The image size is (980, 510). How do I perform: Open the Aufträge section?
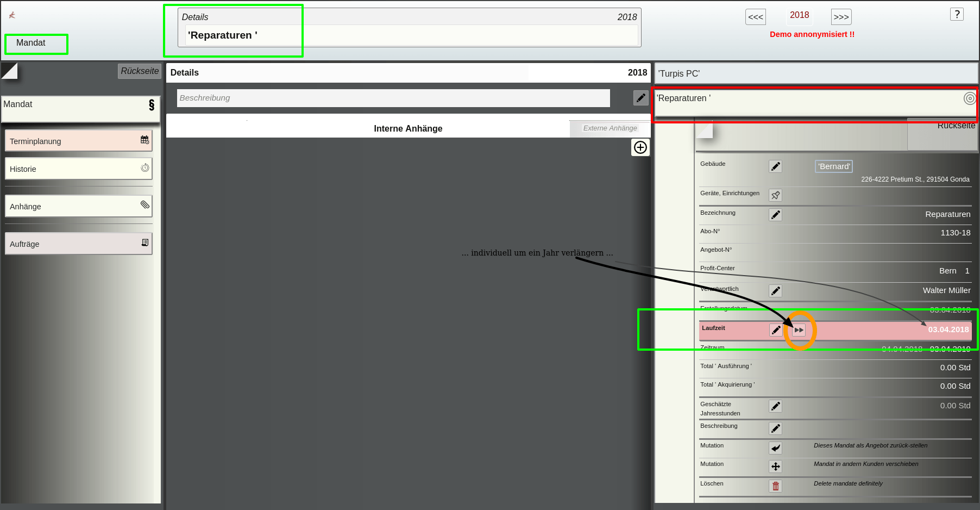click(79, 244)
